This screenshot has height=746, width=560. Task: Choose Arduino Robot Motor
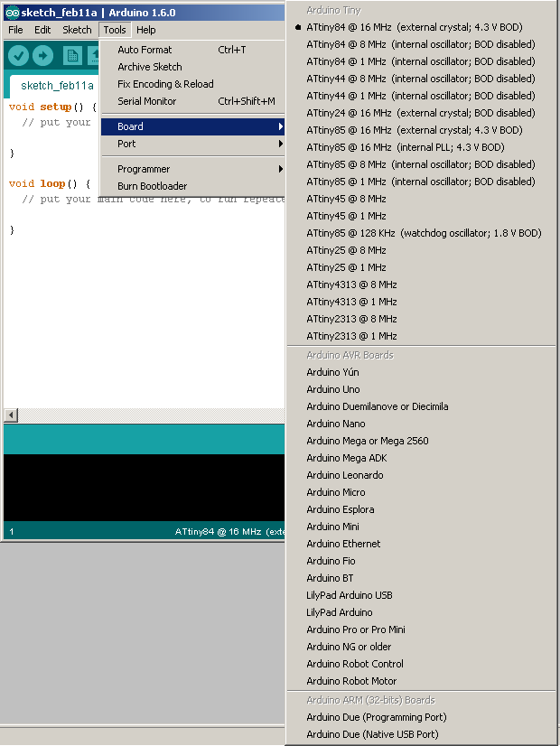[x=421, y=681]
